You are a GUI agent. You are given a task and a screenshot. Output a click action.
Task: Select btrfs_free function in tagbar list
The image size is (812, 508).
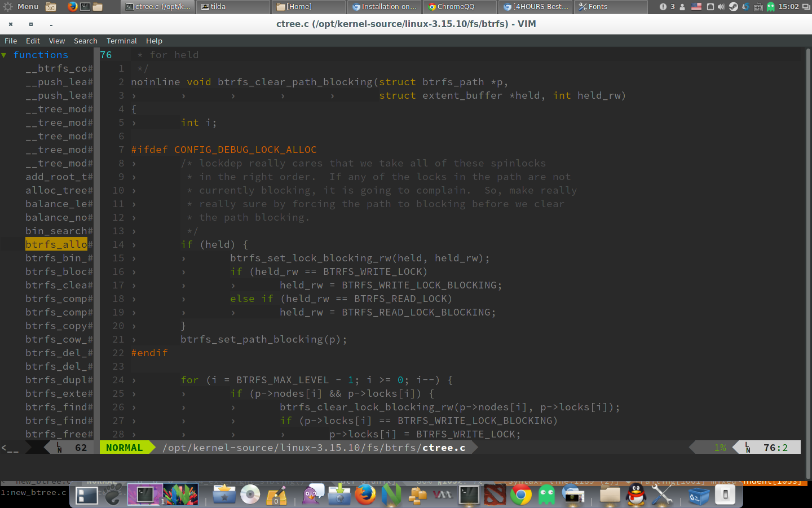pos(56,434)
